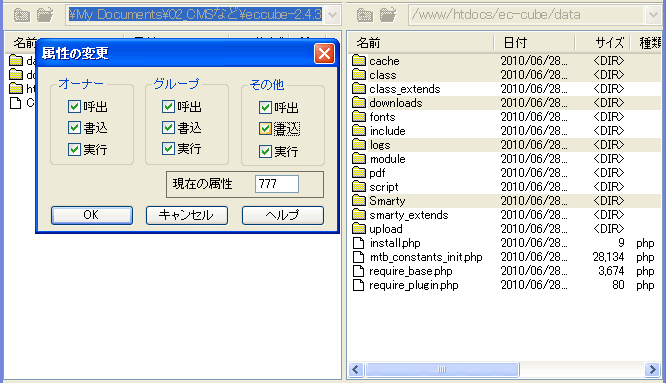Toggle グループ 書込 checkbox

(x=169, y=127)
